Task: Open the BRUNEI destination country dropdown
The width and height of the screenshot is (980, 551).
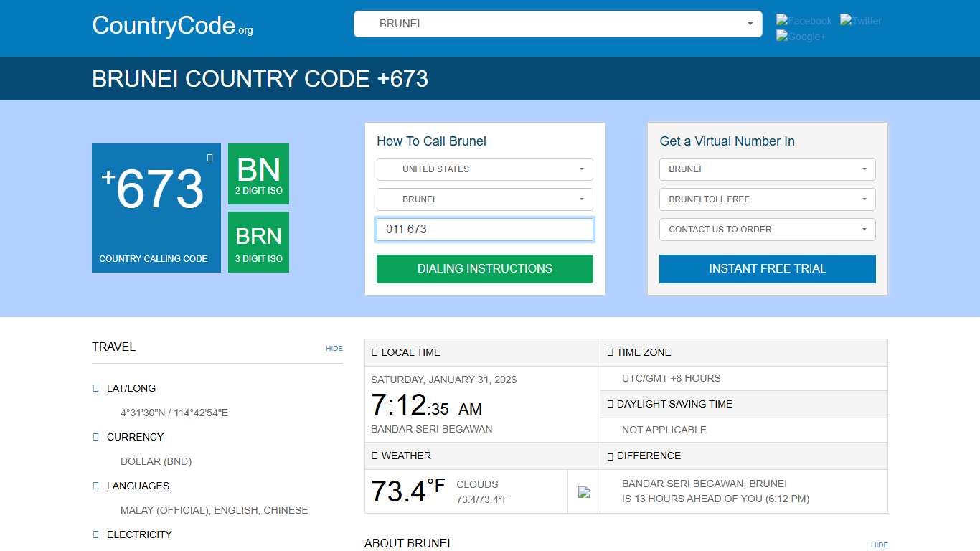Action: (x=484, y=199)
